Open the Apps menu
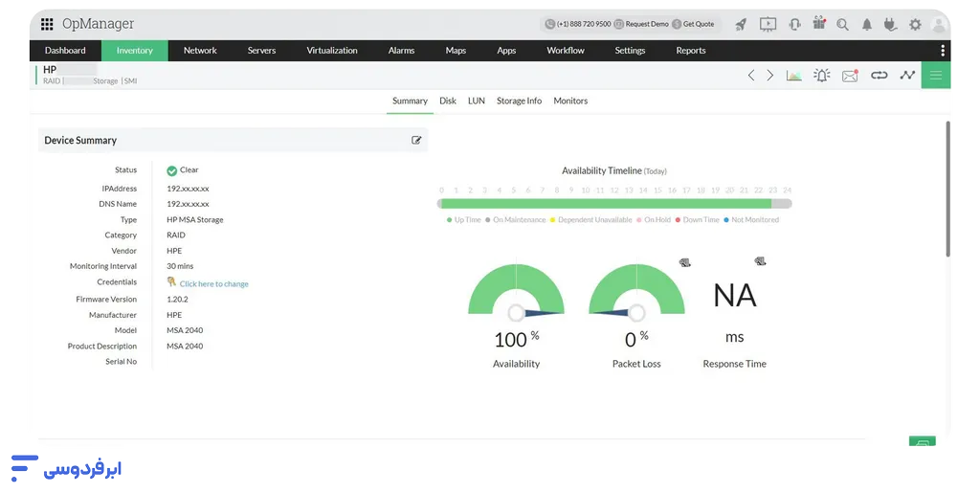 pyautogui.click(x=506, y=51)
